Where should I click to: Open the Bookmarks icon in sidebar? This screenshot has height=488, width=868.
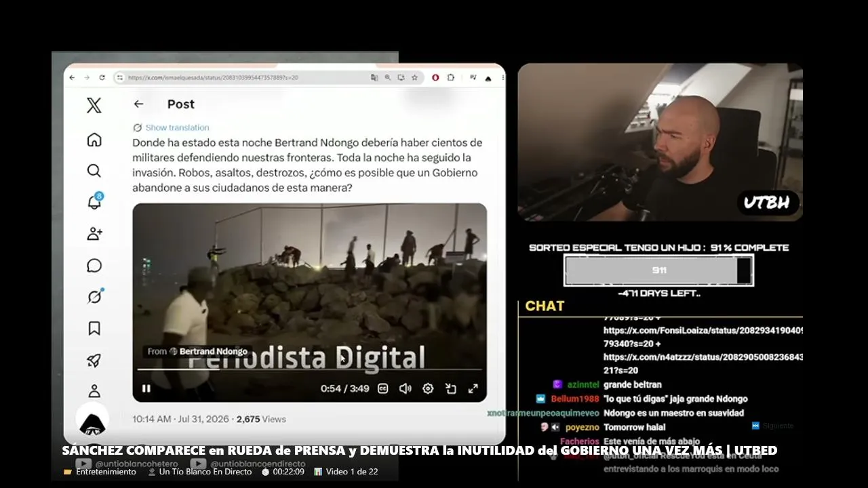pos(94,329)
